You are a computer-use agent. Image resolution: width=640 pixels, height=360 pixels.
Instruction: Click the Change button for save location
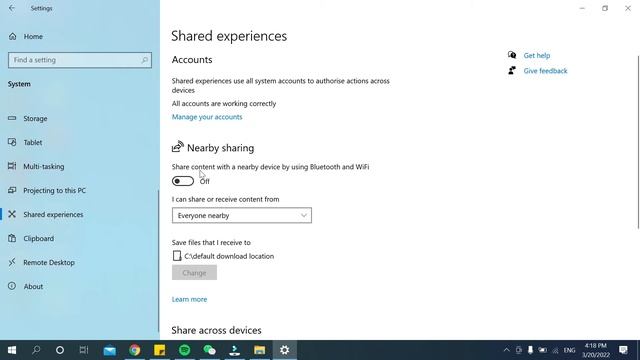[194, 273]
